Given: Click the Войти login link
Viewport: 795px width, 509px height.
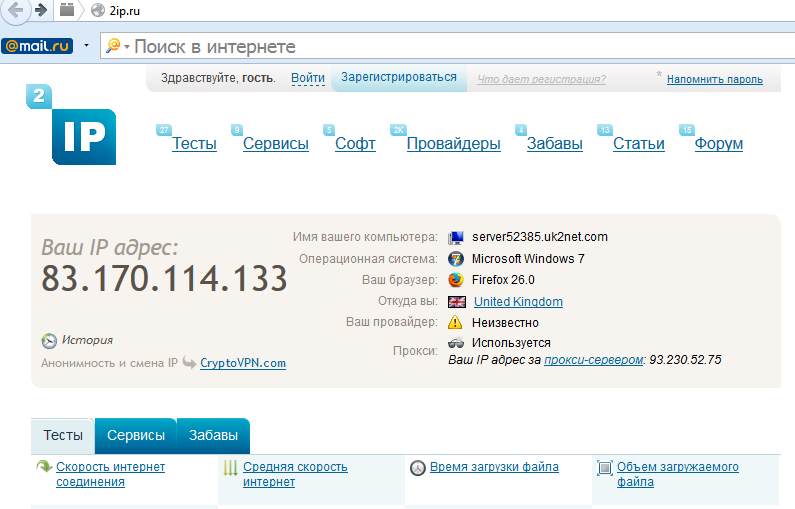Looking at the screenshot, I should coord(308,78).
